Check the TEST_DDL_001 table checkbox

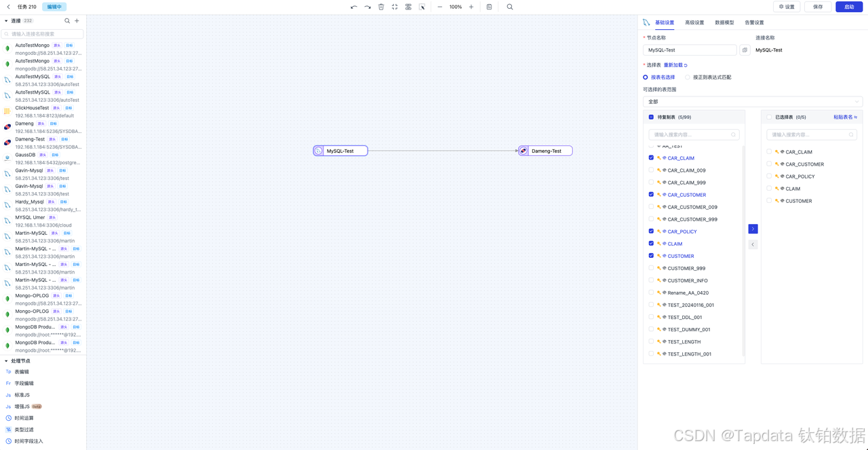click(651, 317)
